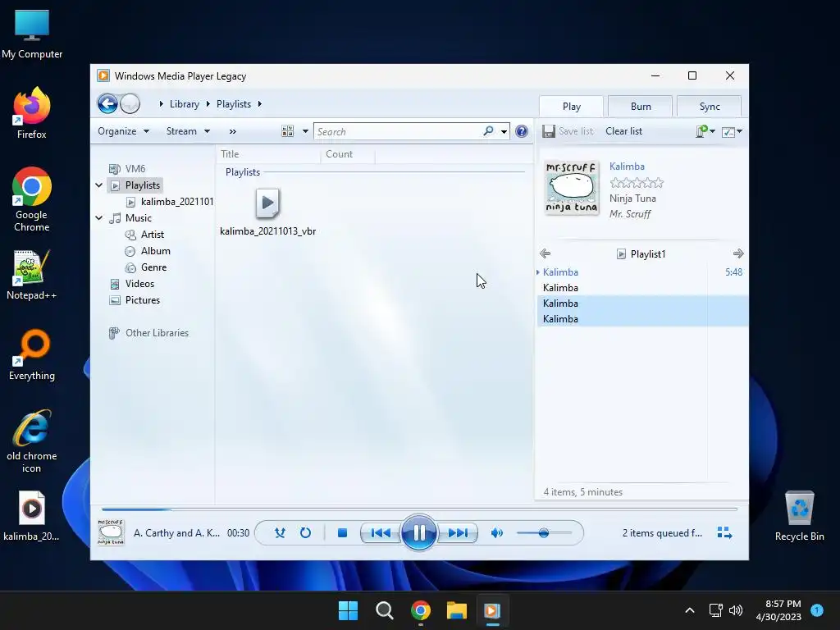Open the view options dropdown arrow
The height and width of the screenshot is (630, 840).
(x=305, y=131)
